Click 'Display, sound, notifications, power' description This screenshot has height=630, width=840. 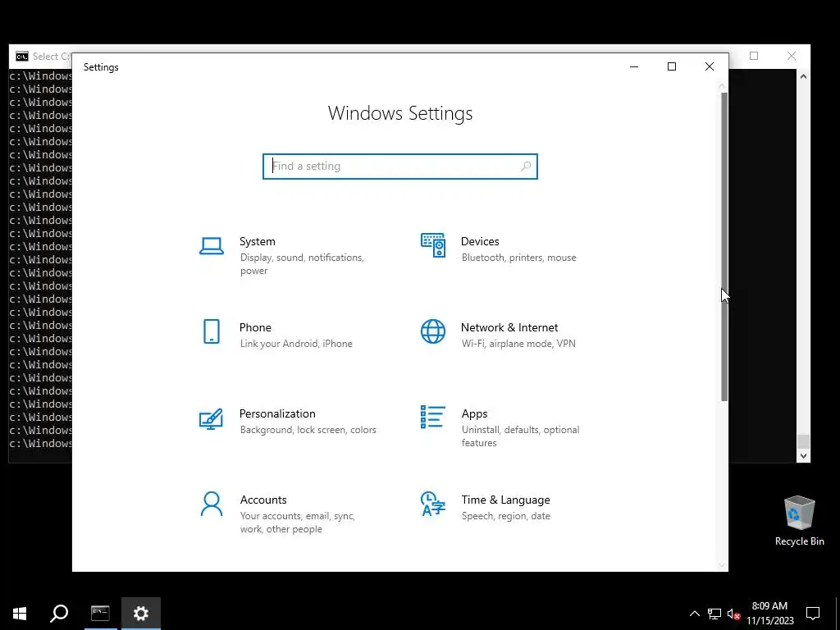302,264
